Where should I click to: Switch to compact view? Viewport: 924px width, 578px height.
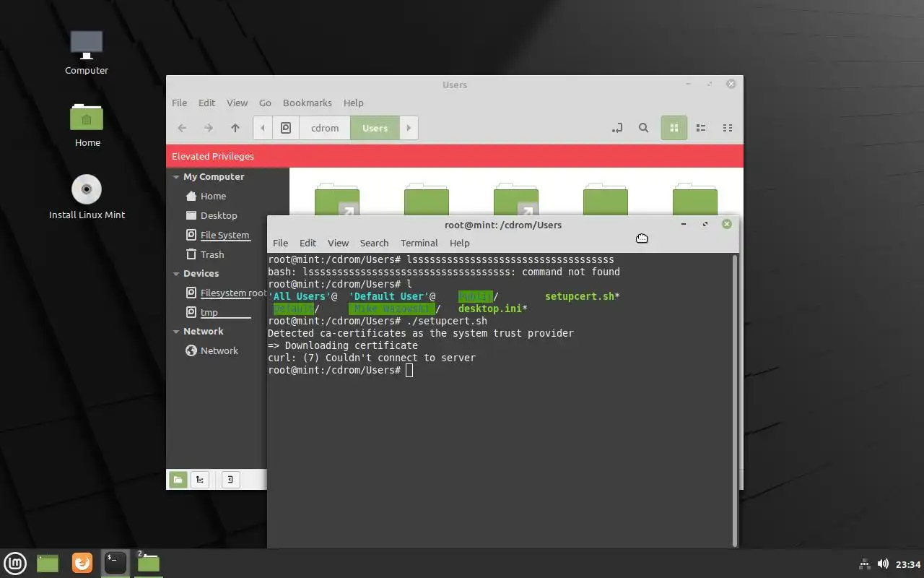(728, 128)
